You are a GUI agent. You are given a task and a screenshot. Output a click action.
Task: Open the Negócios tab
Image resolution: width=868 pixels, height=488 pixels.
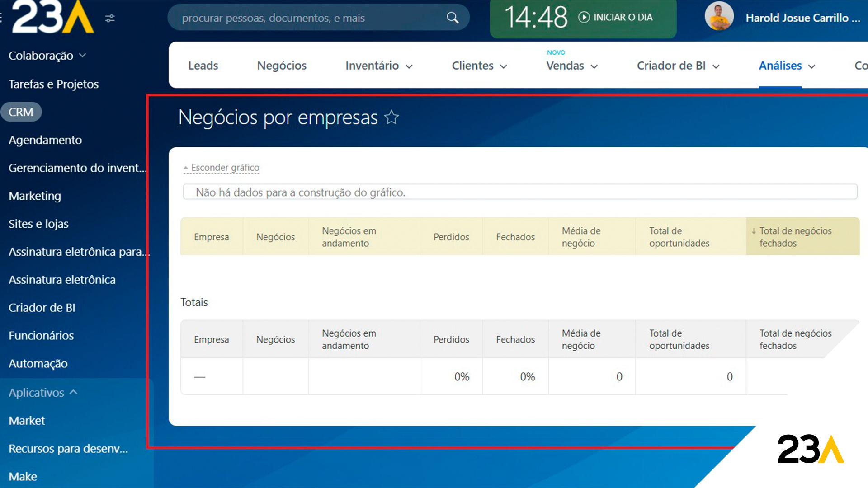(282, 66)
